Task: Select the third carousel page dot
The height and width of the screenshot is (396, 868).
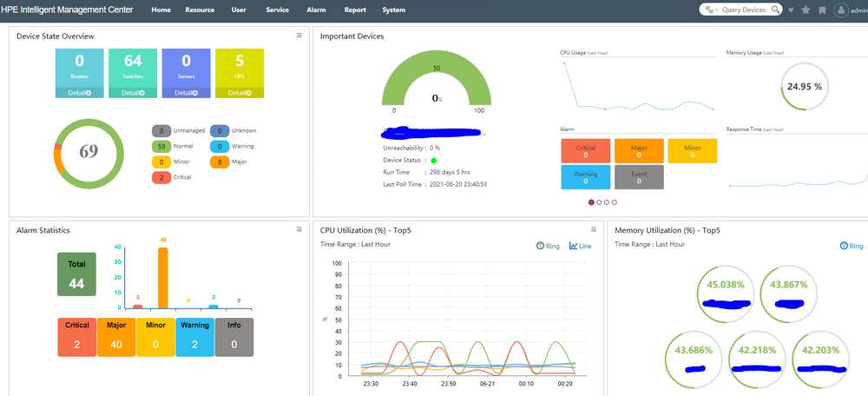Action: pos(607,202)
